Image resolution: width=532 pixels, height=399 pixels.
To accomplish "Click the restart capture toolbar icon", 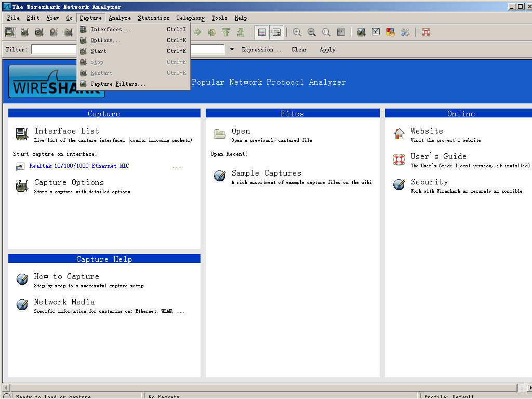I will (x=68, y=32).
